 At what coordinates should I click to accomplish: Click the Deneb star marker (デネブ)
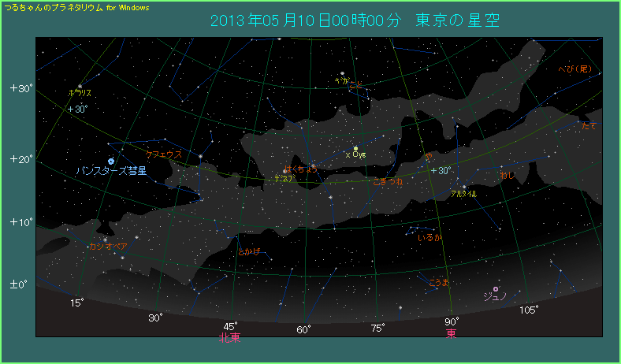point(284,171)
